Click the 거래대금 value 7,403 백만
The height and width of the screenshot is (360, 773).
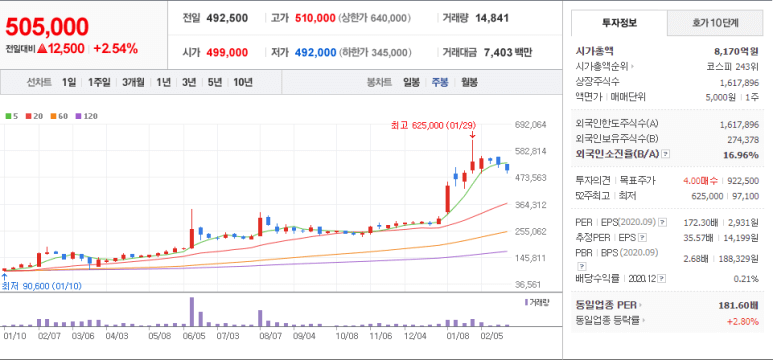507,52
